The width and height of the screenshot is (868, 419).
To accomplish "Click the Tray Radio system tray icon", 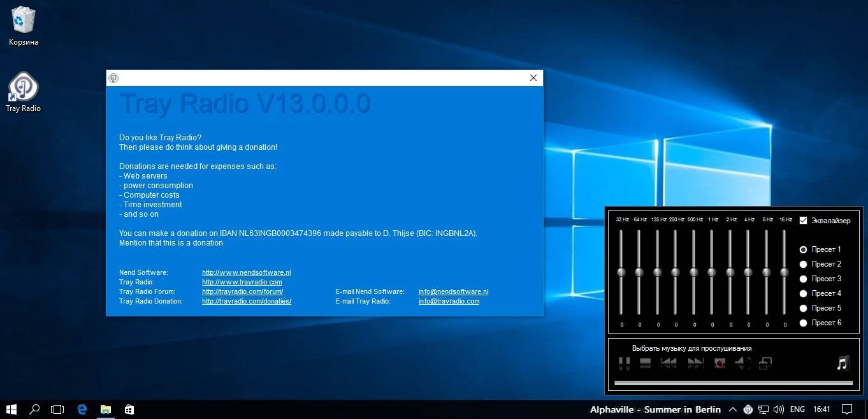I will click(x=749, y=409).
